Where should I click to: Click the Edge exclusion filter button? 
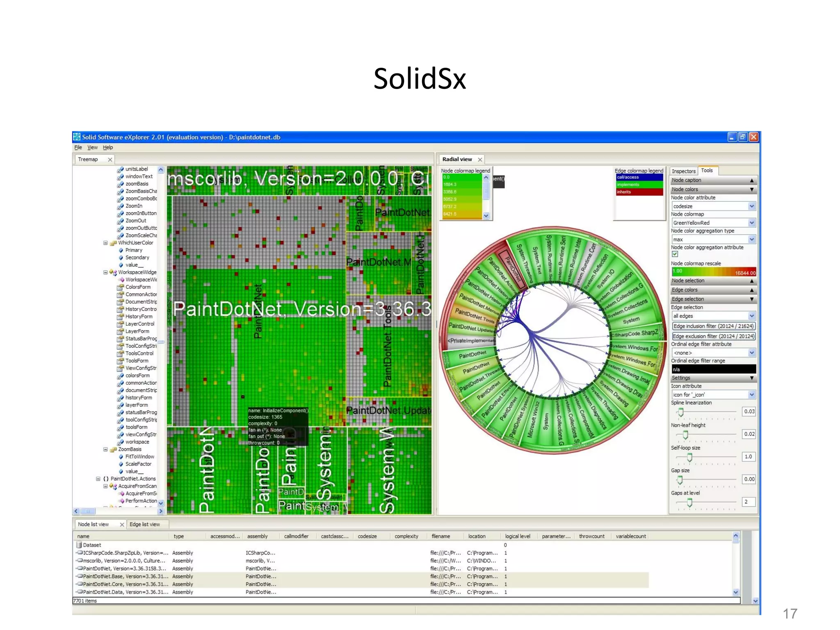(x=714, y=336)
